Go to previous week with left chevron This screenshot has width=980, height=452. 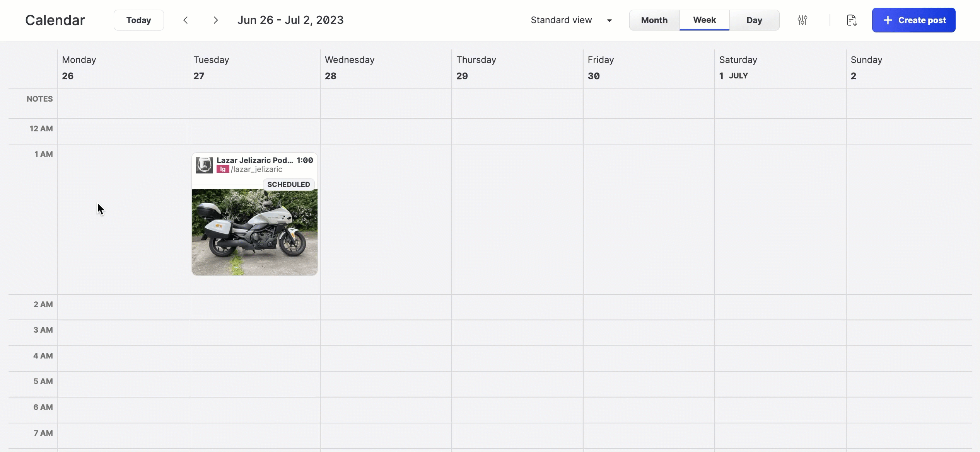point(186,20)
